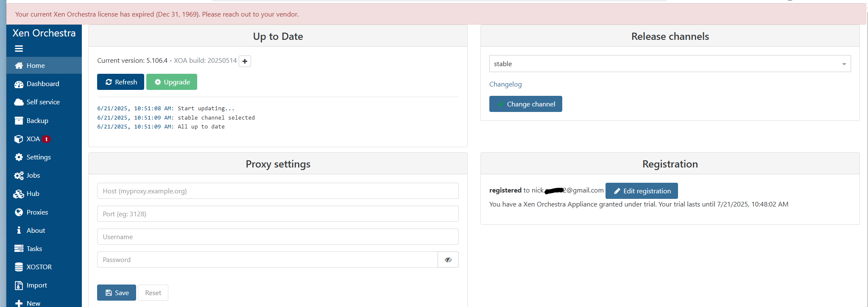This screenshot has width=868, height=307.
Task: Open the Hub sidebar entry
Action: [44, 193]
